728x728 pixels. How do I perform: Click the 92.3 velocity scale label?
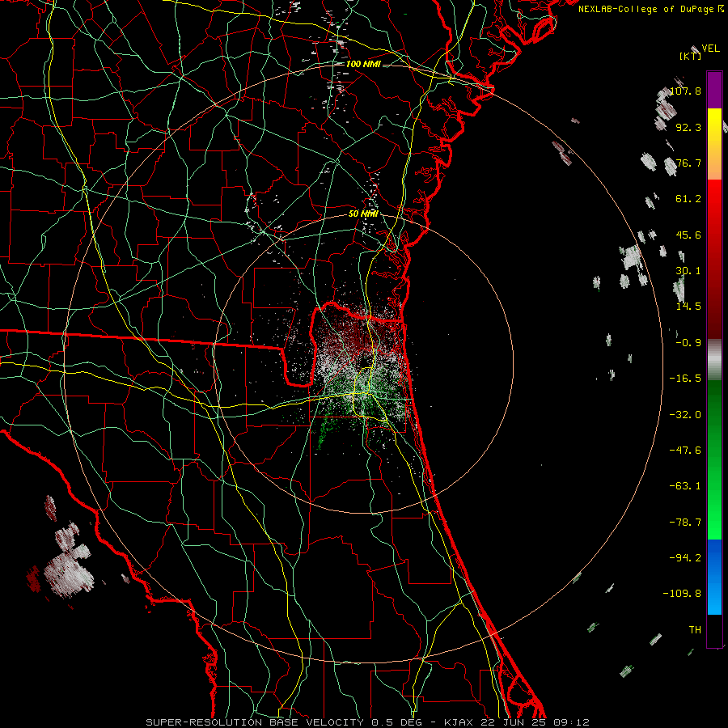point(688,127)
